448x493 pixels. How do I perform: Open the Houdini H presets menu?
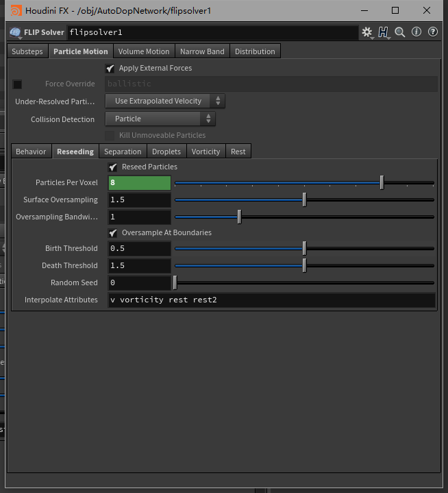pos(383,32)
